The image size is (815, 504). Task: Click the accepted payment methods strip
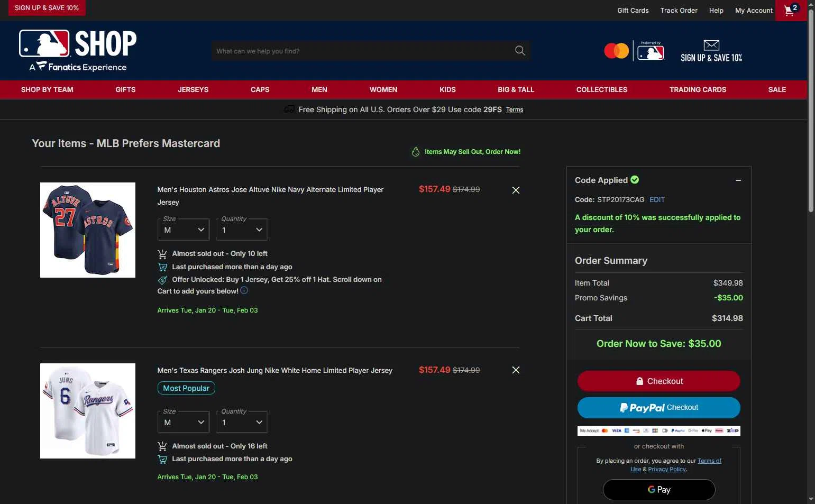click(658, 430)
